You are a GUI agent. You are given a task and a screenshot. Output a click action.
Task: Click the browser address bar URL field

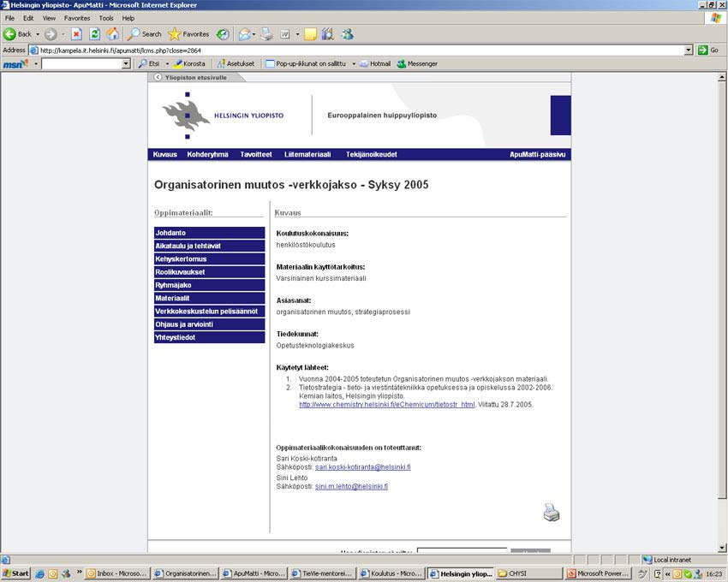pos(356,50)
